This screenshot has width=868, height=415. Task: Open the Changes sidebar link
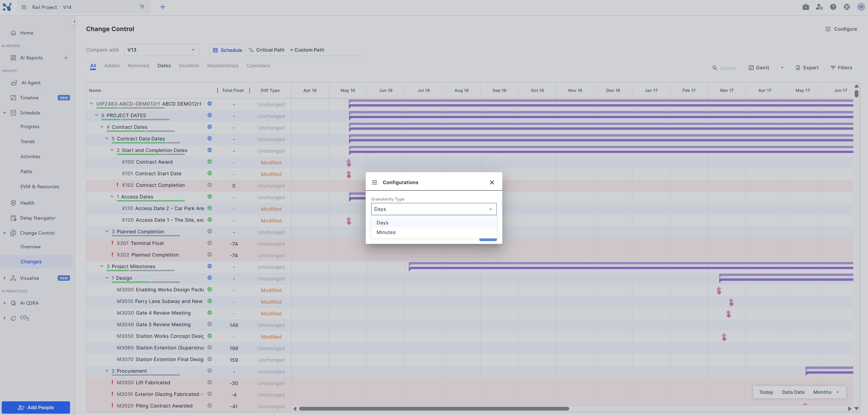(x=31, y=262)
